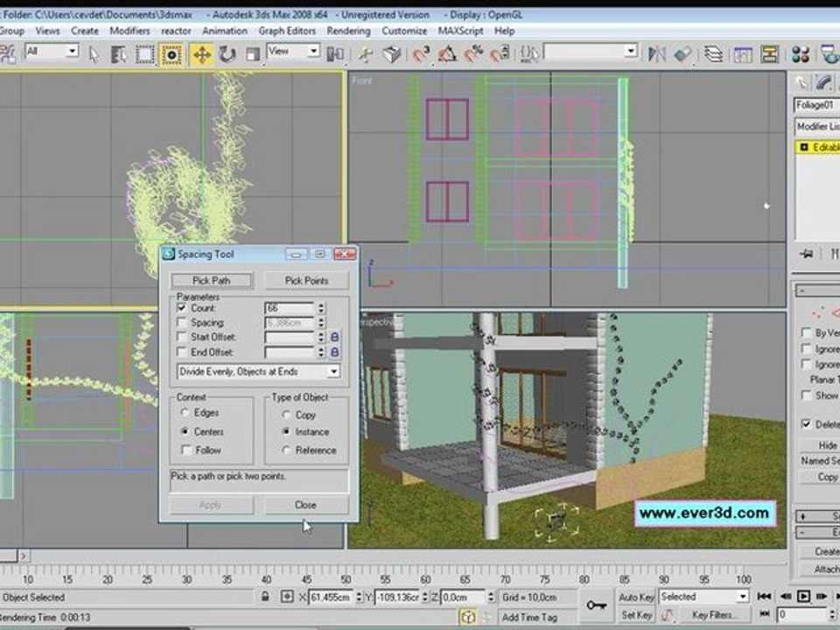Adjust the Z coordinate spinner
The height and width of the screenshot is (630, 840).
tap(491, 597)
